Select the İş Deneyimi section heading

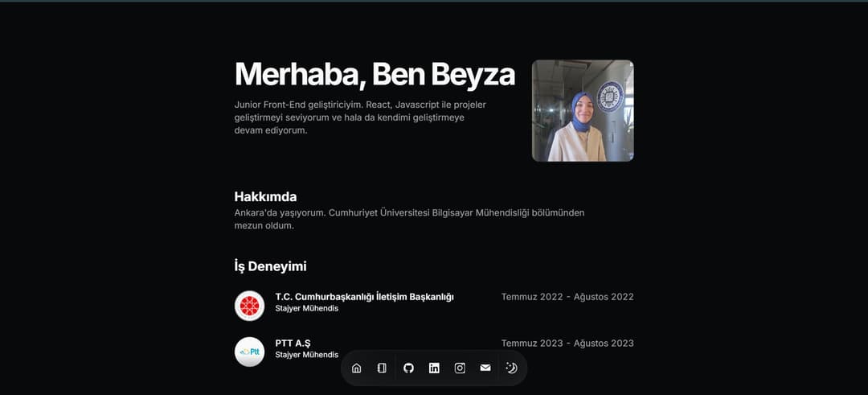[270, 266]
